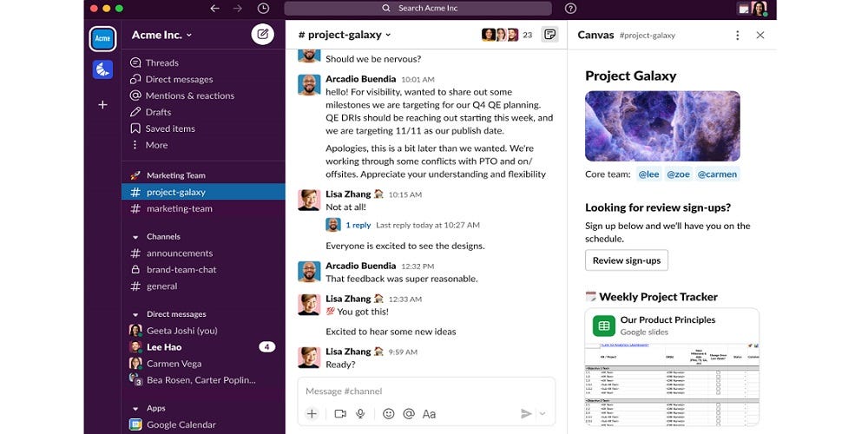Click the @lee mention in the Canvas

[x=648, y=174]
